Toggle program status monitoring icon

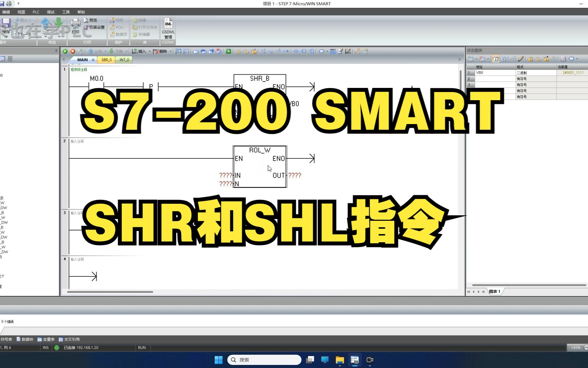point(178,51)
